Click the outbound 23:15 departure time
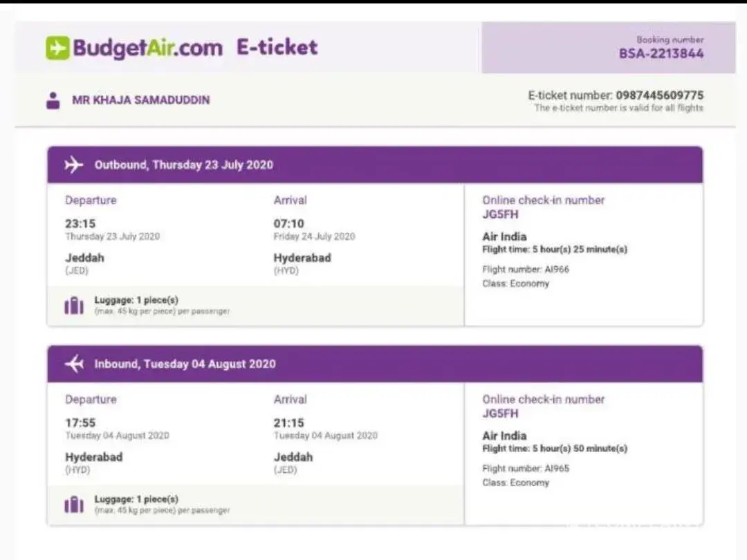The height and width of the screenshot is (560, 747). tap(80, 223)
